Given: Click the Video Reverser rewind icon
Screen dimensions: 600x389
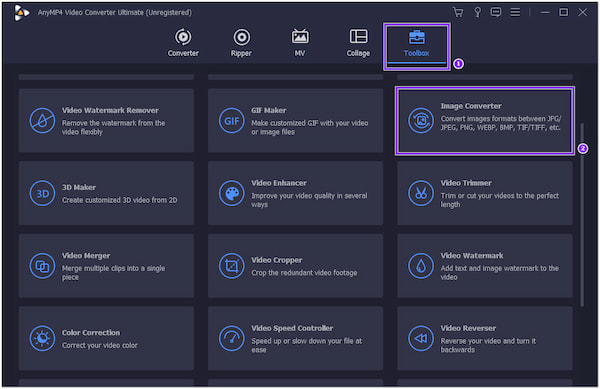Looking at the screenshot, I should pos(421,339).
